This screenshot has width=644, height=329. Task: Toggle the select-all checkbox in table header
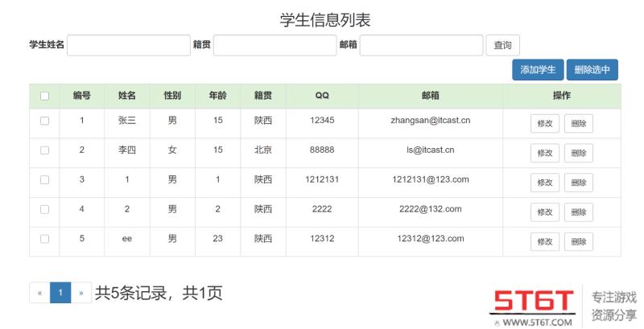pos(45,97)
